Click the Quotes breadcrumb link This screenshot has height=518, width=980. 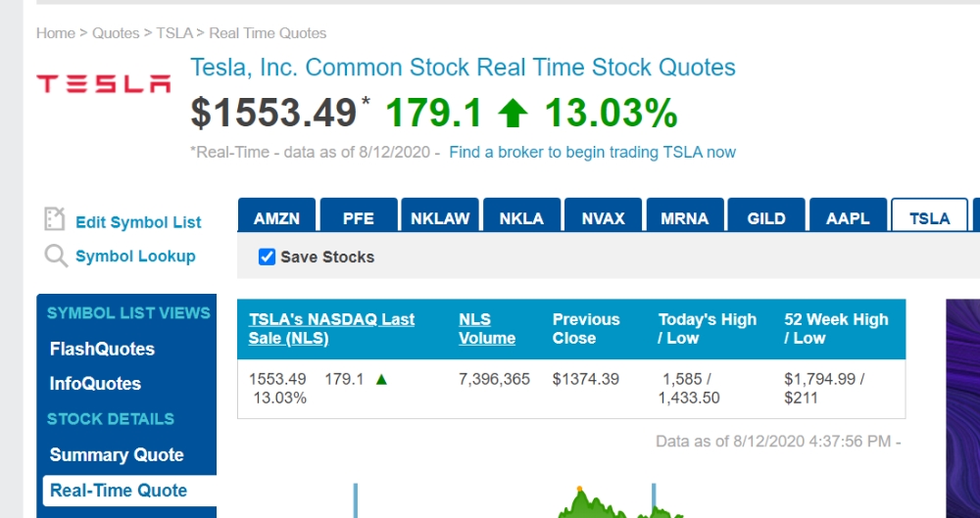pyautogui.click(x=116, y=33)
